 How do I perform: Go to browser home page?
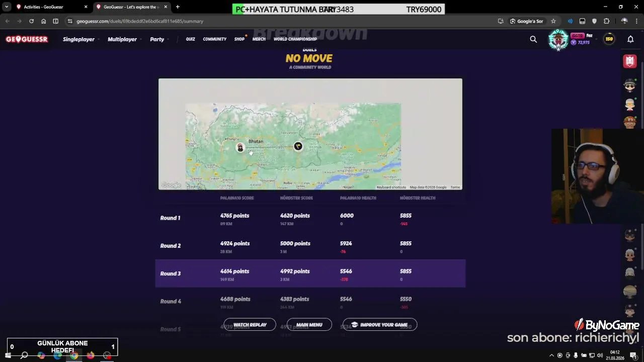tap(43, 21)
